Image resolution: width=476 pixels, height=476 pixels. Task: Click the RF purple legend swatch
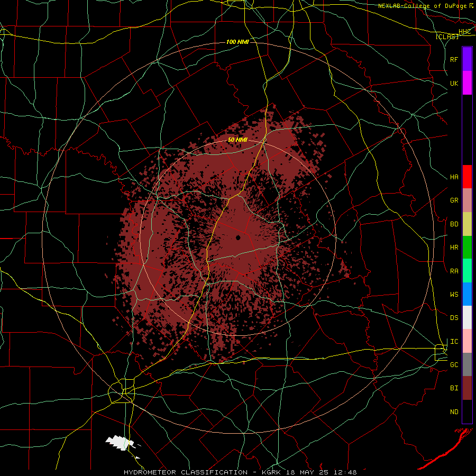tap(467, 59)
